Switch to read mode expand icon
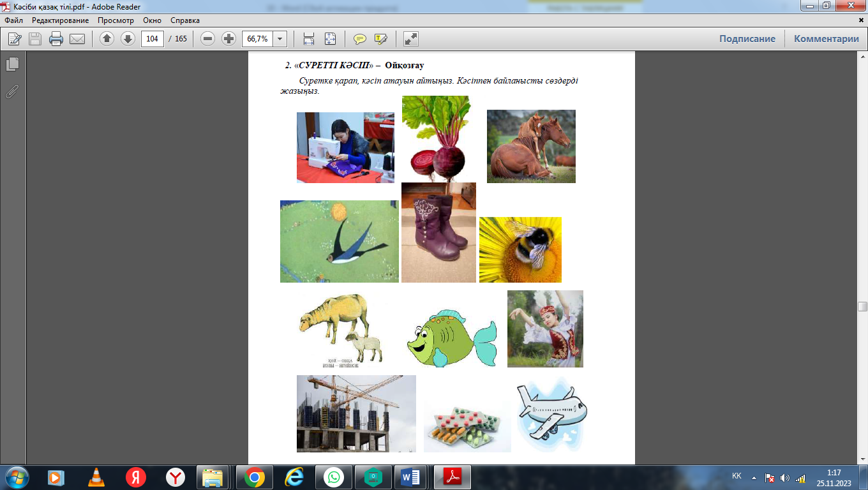 click(411, 39)
